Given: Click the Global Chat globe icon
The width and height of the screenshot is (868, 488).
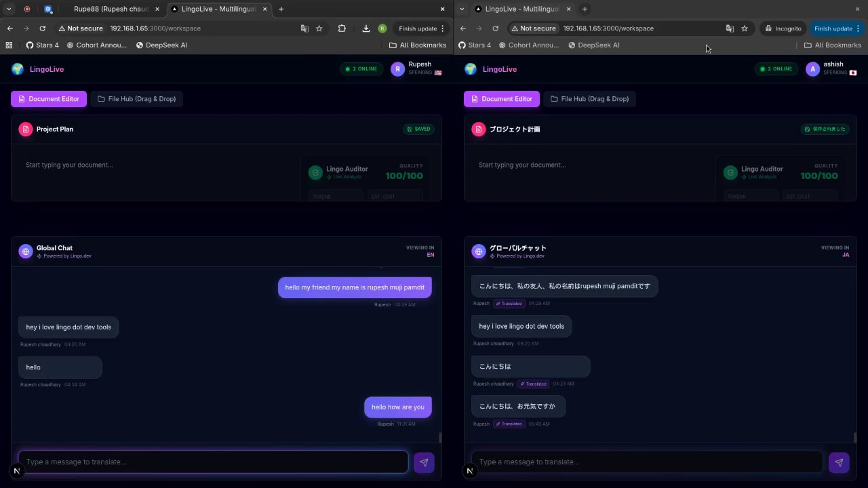Looking at the screenshot, I should point(26,251).
